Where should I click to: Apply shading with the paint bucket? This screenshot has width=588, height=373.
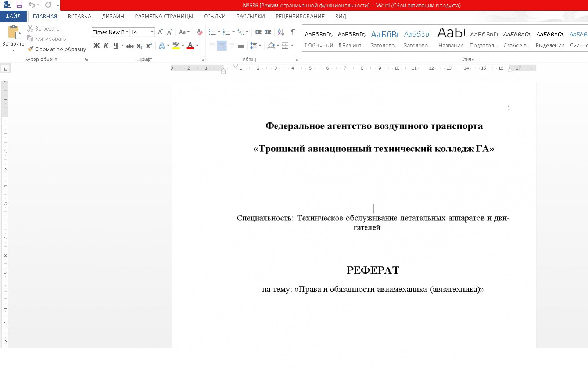[x=271, y=46]
